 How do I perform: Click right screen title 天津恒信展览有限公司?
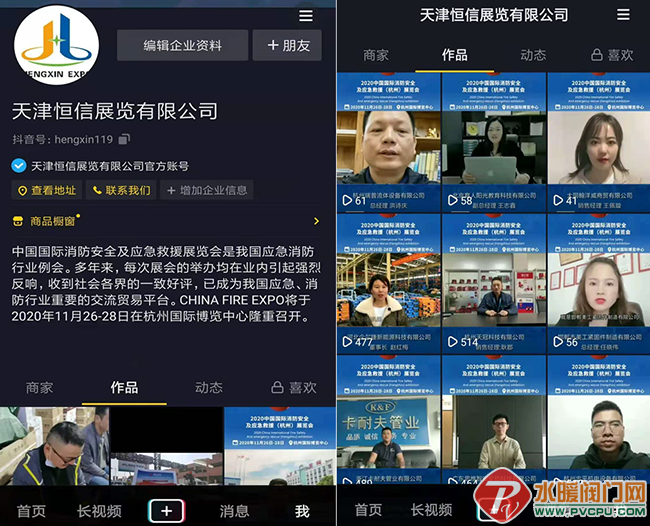click(494, 15)
